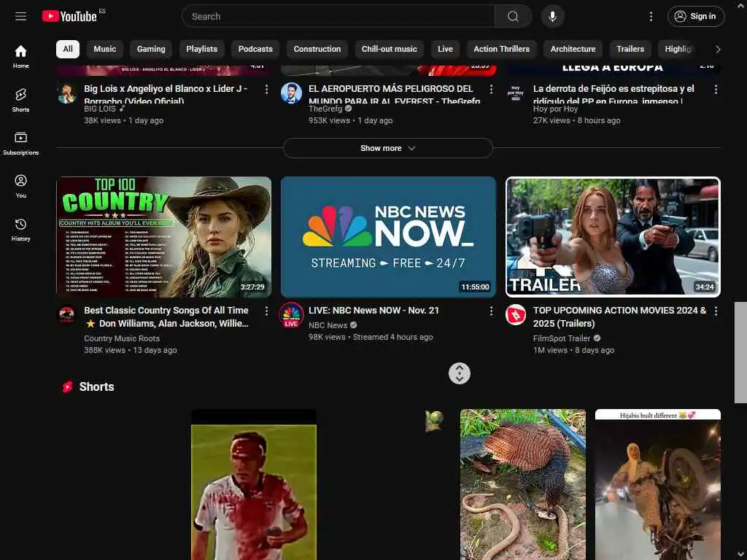The width and height of the screenshot is (747, 560).
Task: Open options for NBC News NOW video
Action: click(491, 311)
